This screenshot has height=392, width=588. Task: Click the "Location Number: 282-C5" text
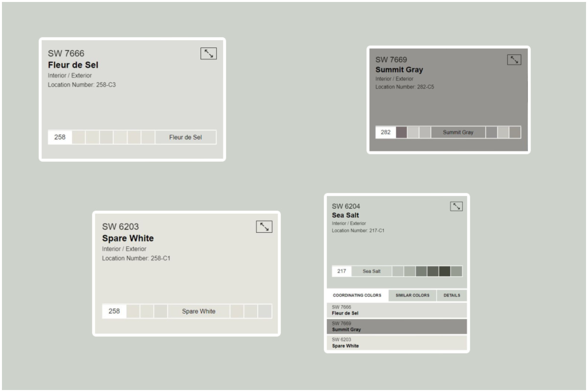[x=405, y=87]
